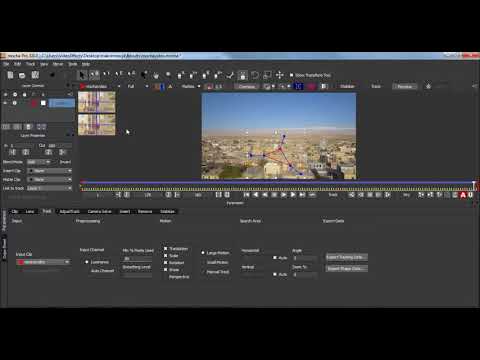The width and height of the screenshot is (480, 360).
Task: Toggle the Rotation motion checkbox
Action: point(166,263)
